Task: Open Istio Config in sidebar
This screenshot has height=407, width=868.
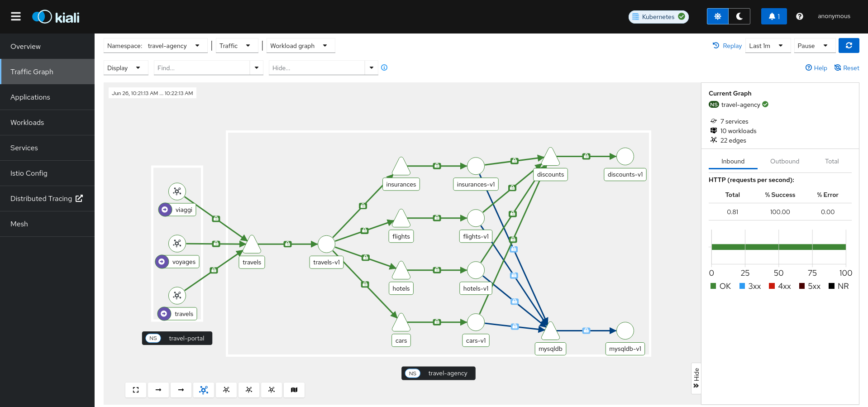Action: pyautogui.click(x=29, y=173)
